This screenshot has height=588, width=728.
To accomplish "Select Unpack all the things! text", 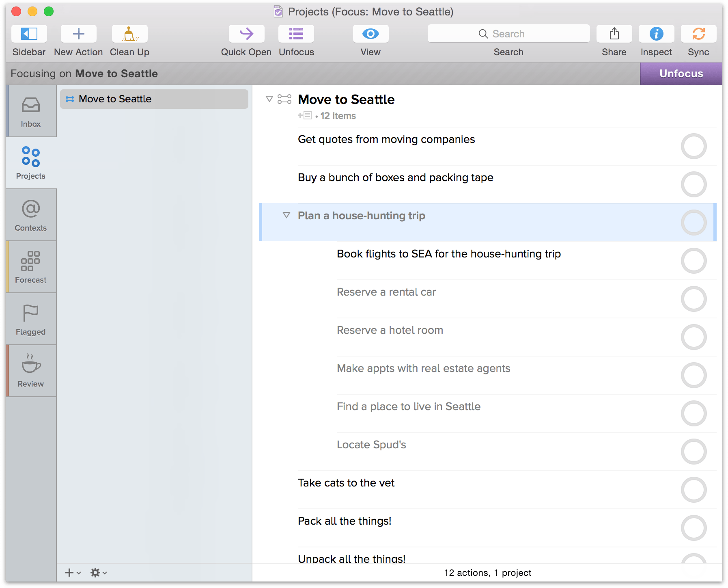I will [352, 558].
